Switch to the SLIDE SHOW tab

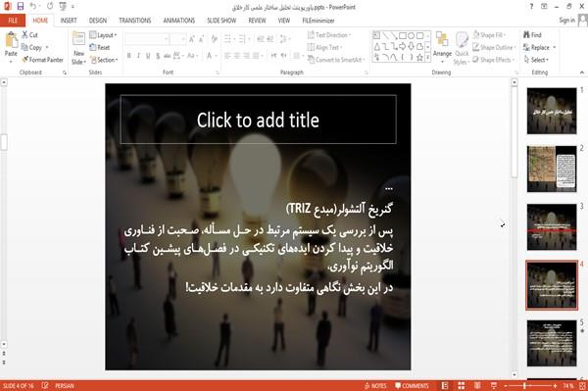221,21
